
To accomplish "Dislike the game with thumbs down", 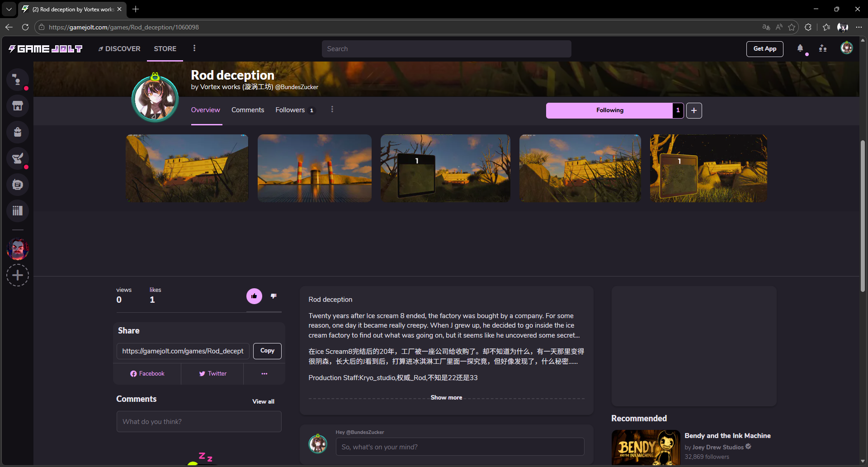I will point(274,296).
